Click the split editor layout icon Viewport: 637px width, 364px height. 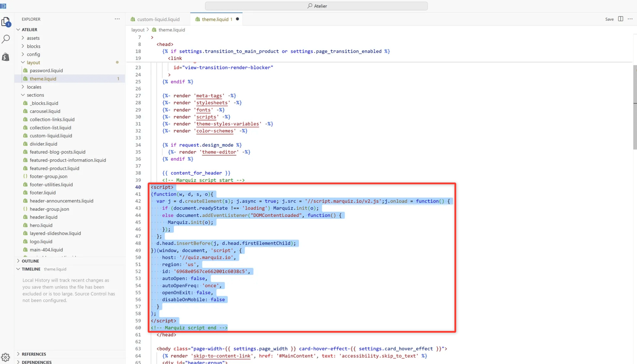pos(621,19)
